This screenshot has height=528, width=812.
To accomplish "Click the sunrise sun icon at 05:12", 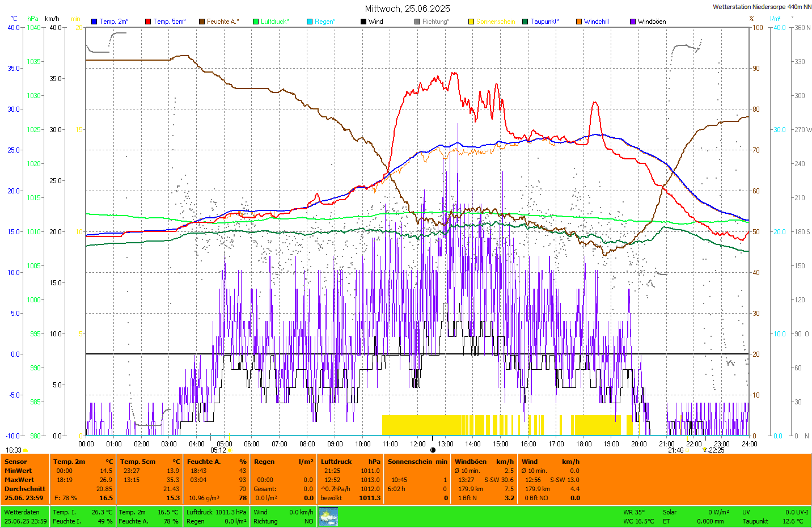I will [230, 450].
